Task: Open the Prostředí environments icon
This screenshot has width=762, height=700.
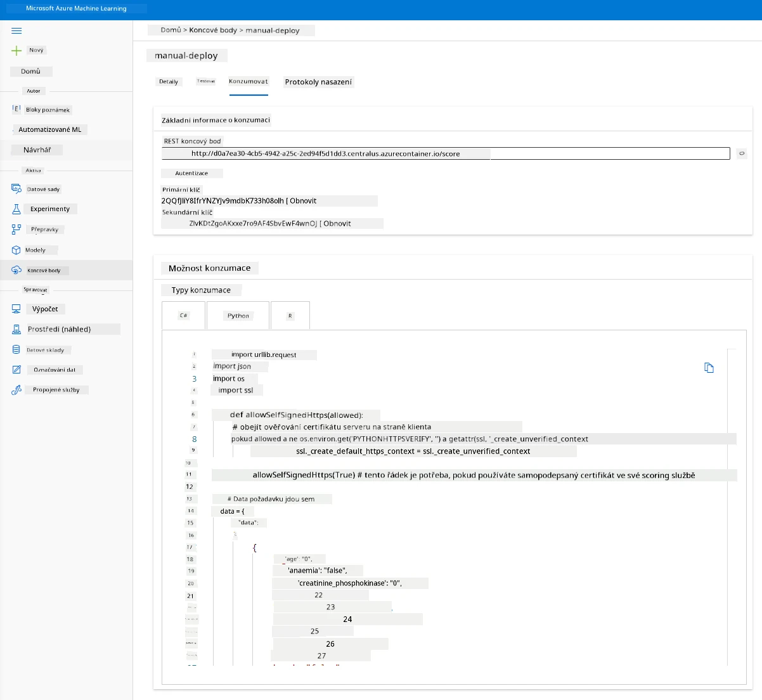Action: tap(16, 329)
